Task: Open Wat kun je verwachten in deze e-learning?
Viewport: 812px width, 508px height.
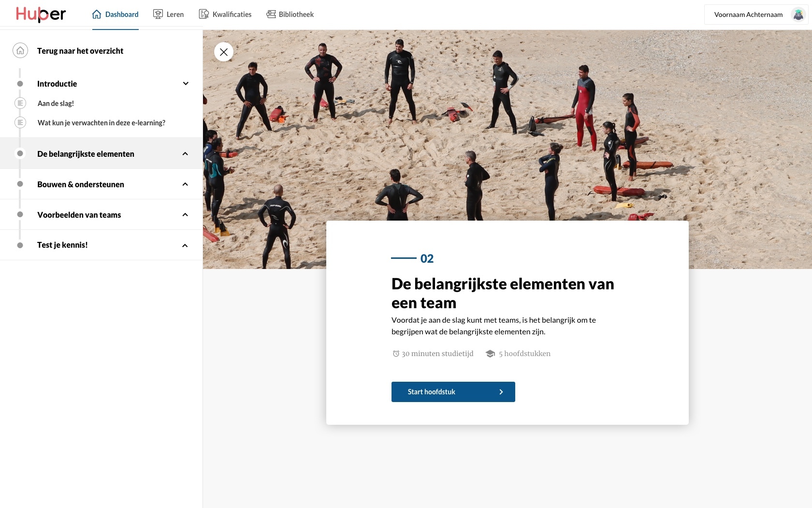Action: pyautogui.click(x=101, y=123)
